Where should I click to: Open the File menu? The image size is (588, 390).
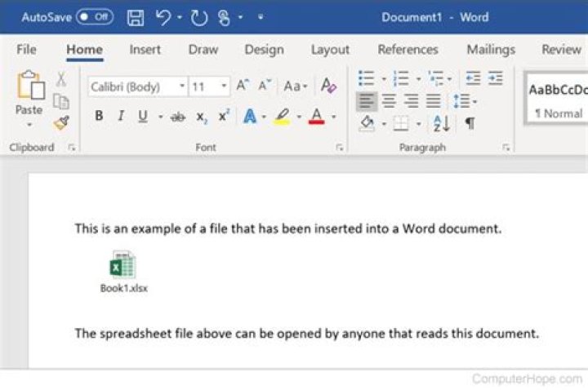(x=26, y=49)
